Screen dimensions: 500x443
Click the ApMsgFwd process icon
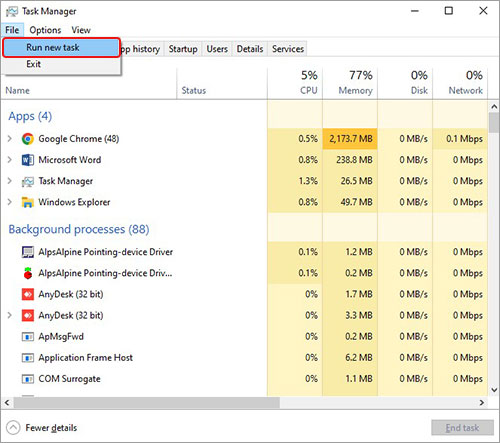(x=28, y=337)
